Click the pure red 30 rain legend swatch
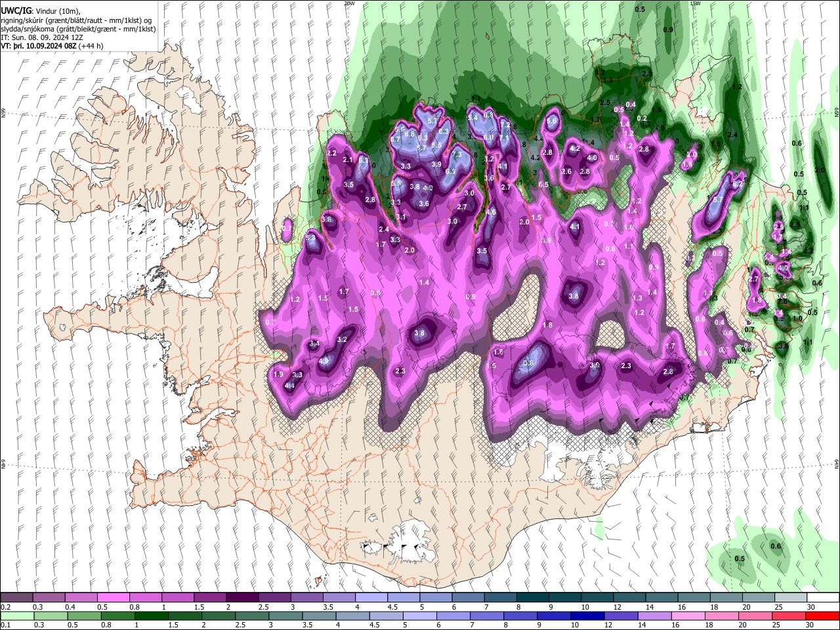Viewport: 840px width, 630px height. (822, 616)
